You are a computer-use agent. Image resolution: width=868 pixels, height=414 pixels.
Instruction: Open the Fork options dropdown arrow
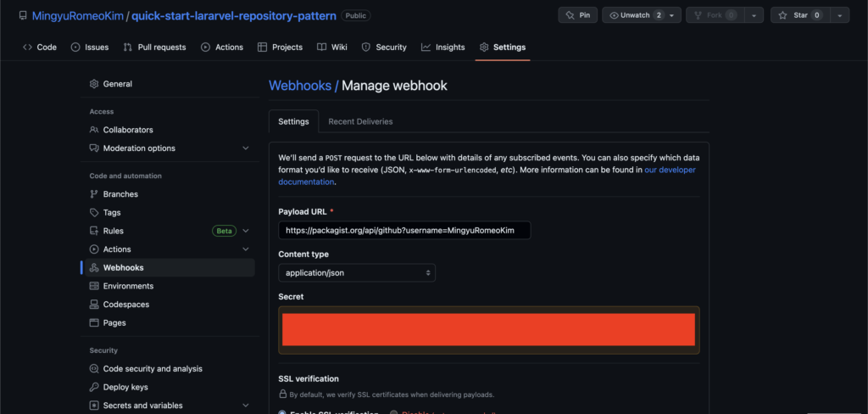point(754,15)
